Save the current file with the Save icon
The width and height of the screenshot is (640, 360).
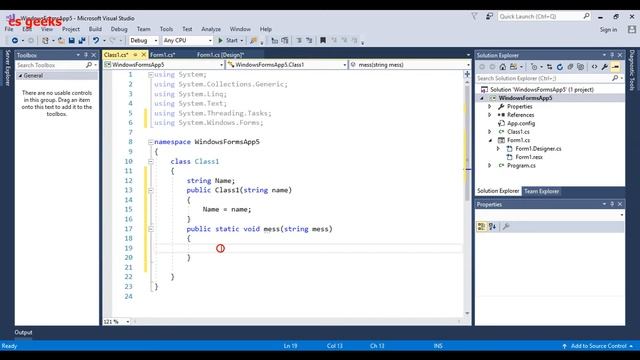[71, 40]
